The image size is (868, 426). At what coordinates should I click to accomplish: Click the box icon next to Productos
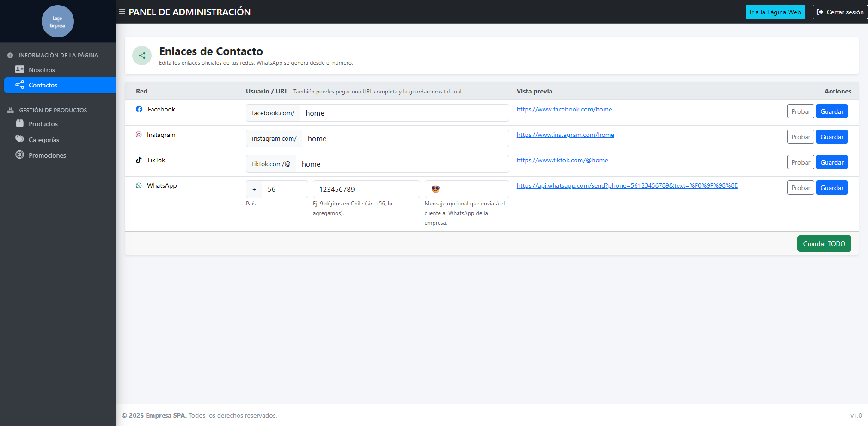click(19, 123)
